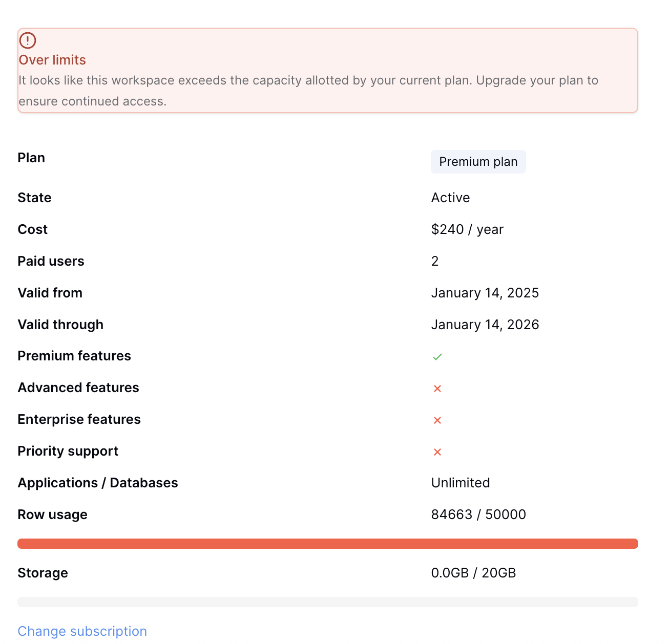Select the Over limits heading text
The width and height of the screenshot is (669, 644).
pos(52,60)
